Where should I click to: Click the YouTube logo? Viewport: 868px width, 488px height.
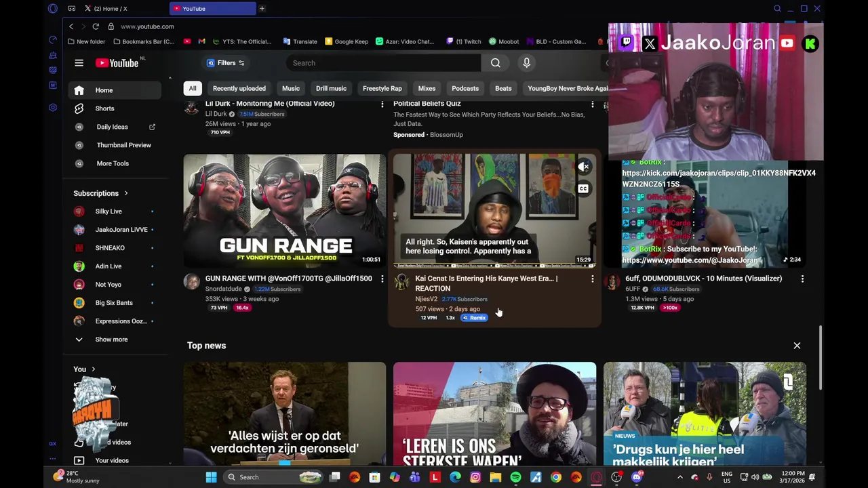coord(117,63)
